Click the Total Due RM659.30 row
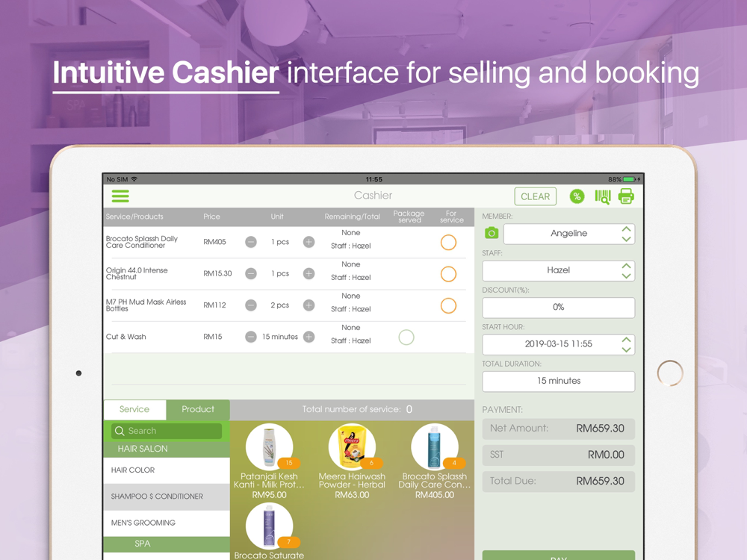747x560 pixels. tap(558, 482)
